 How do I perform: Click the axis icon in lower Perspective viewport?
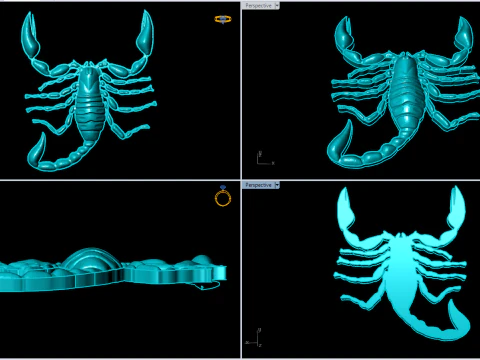pyautogui.click(x=254, y=338)
